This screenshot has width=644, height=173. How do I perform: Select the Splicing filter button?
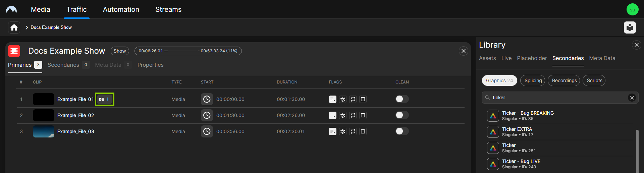(533, 80)
